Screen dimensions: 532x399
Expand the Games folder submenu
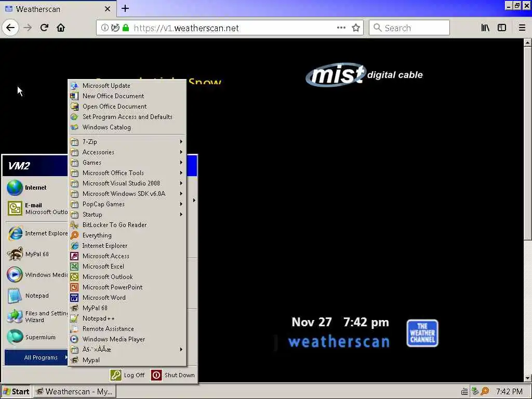pyautogui.click(x=127, y=163)
